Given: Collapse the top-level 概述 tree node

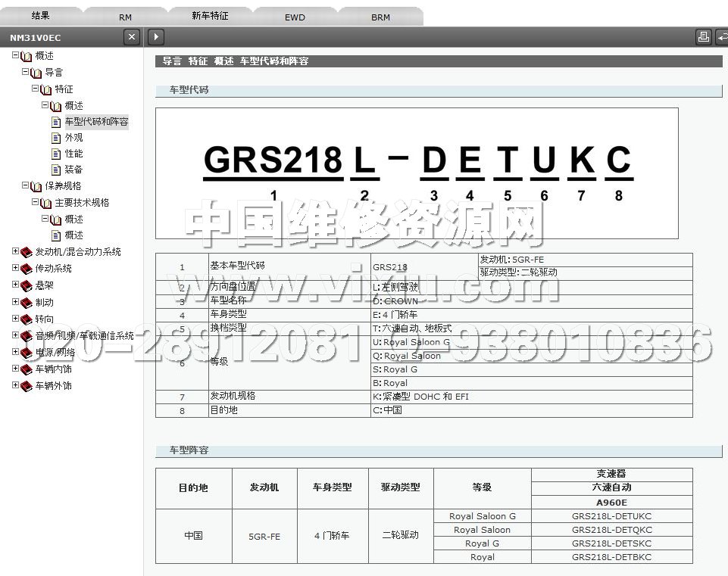Looking at the screenshot, I should [15, 55].
